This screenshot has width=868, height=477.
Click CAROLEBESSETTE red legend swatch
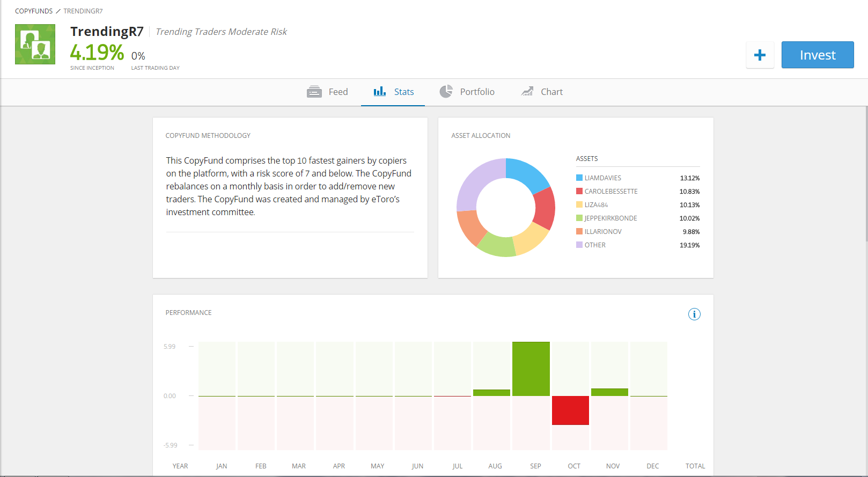pyautogui.click(x=579, y=191)
